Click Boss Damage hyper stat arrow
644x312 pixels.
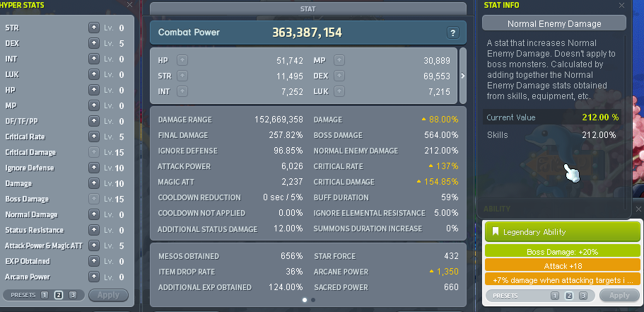click(x=94, y=199)
